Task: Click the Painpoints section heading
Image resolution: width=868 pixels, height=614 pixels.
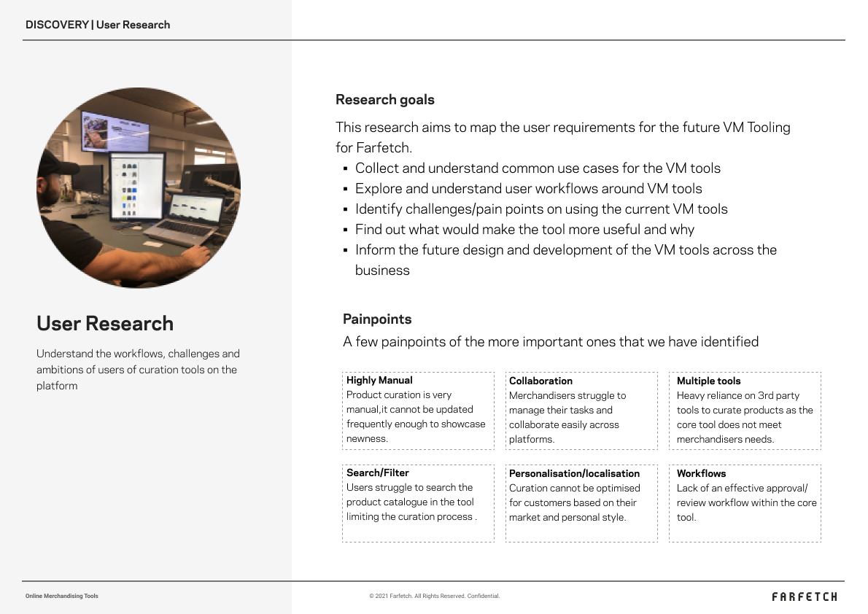Action: [x=377, y=319]
